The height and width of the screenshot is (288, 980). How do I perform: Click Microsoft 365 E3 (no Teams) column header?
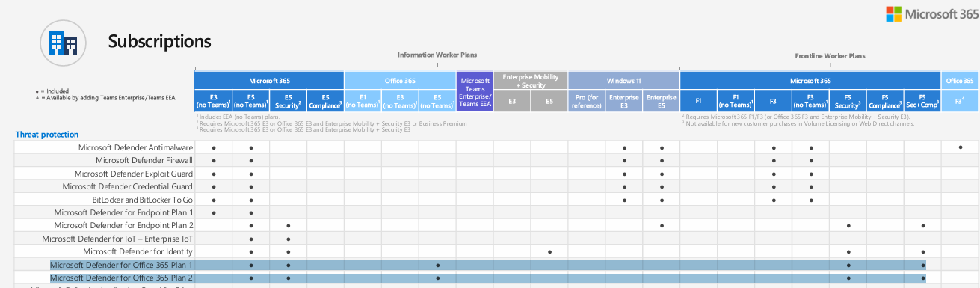[213, 101]
